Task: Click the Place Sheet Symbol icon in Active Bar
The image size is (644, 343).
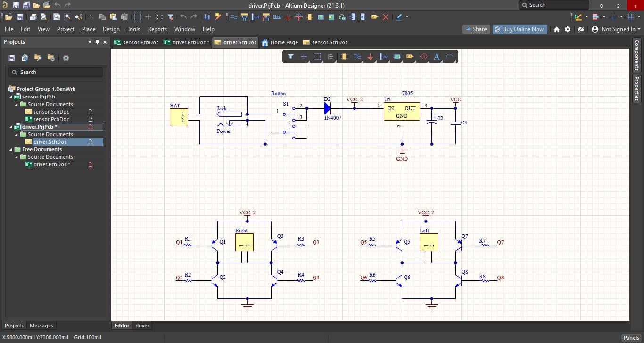Action: (x=397, y=57)
